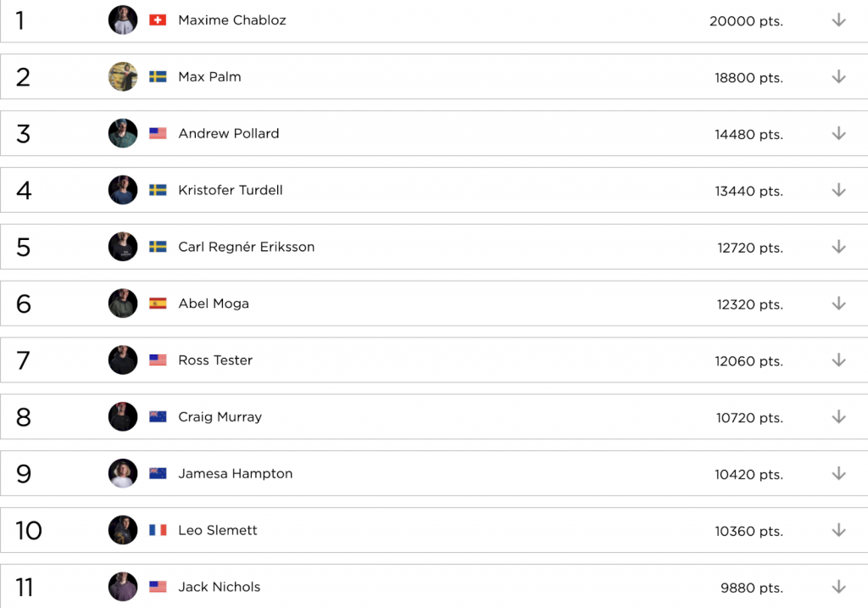
Task: Click New Zealand flag beside Craig Murray
Action: (x=158, y=417)
